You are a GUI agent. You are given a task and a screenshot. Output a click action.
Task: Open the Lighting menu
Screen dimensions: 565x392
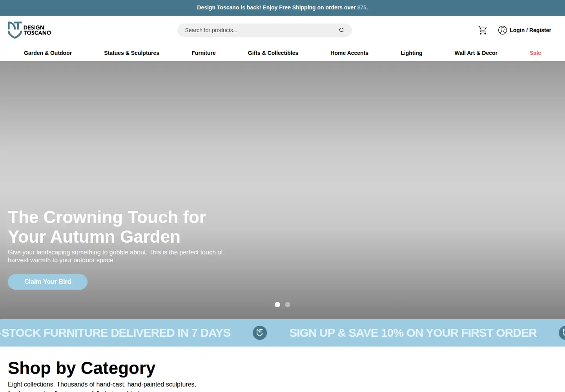pos(411,53)
